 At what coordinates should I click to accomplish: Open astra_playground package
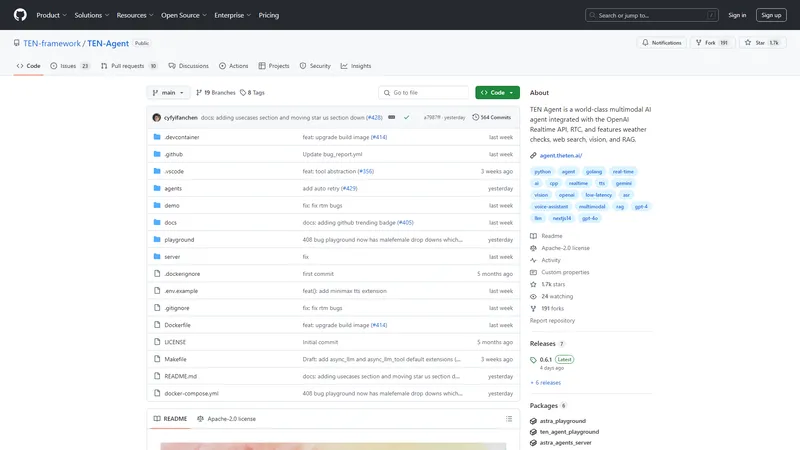point(562,421)
